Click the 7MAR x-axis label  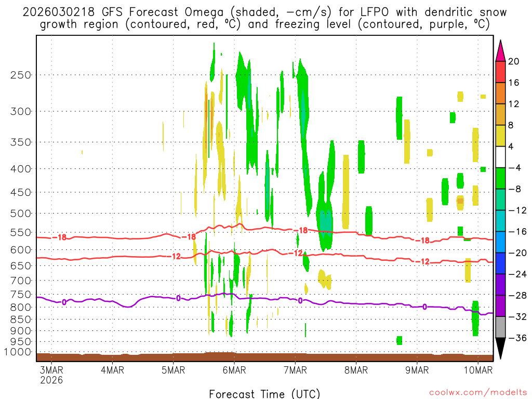point(295,370)
